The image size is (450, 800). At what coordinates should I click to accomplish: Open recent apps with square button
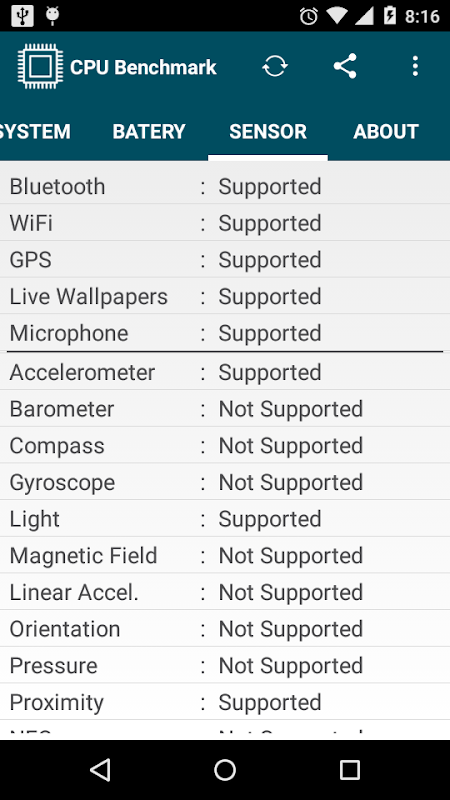tap(349, 769)
